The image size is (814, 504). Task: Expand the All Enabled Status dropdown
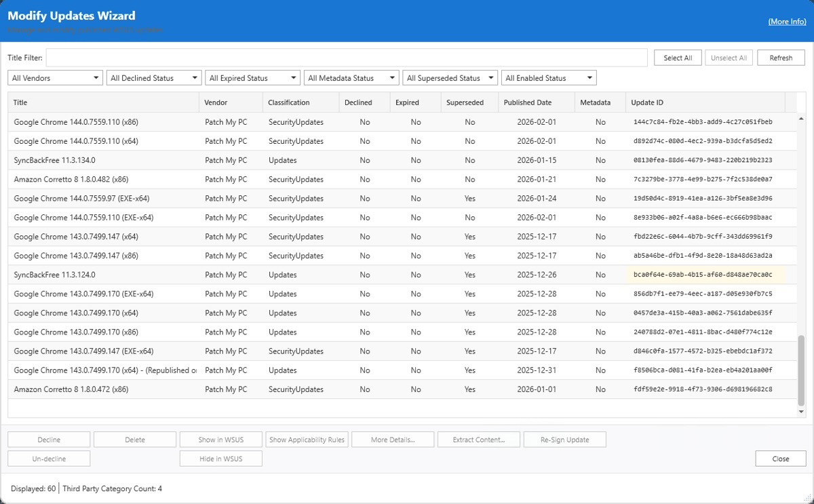[x=549, y=78]
